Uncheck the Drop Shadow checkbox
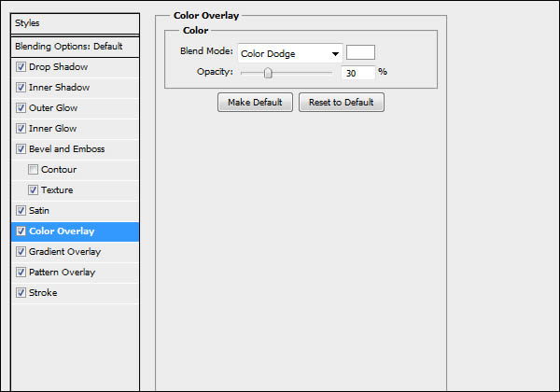Image resolution: width=560 pixels, height=392 pixels. pos(21,67)
